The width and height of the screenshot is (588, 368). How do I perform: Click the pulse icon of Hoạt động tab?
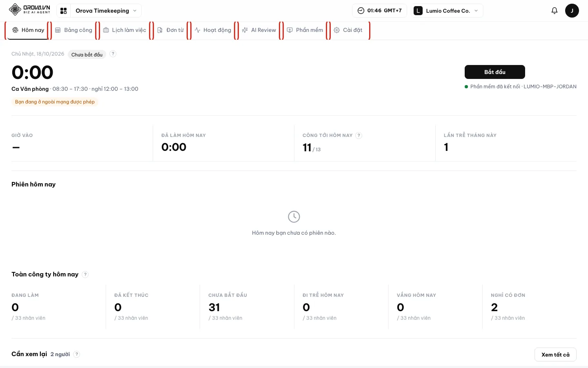197,30
